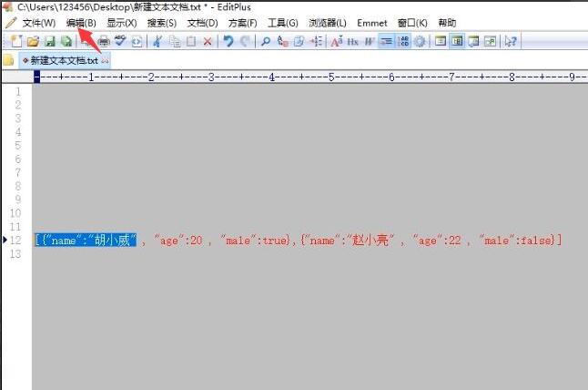Click line number 12 in the gutter
The width and height of the screenshot is (588, 390).
coord(15,241)
